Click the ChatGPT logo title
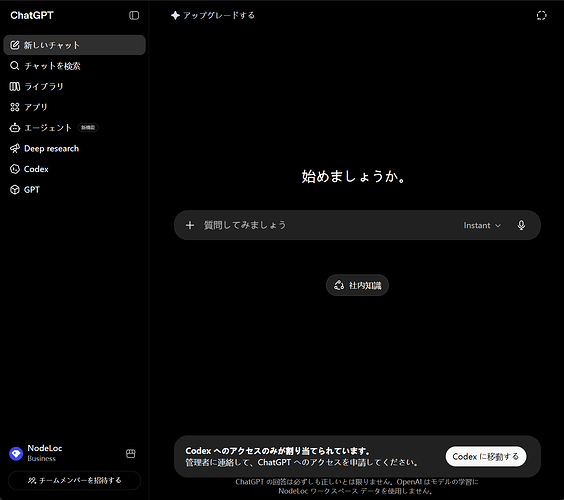 [x=32, y=15]
